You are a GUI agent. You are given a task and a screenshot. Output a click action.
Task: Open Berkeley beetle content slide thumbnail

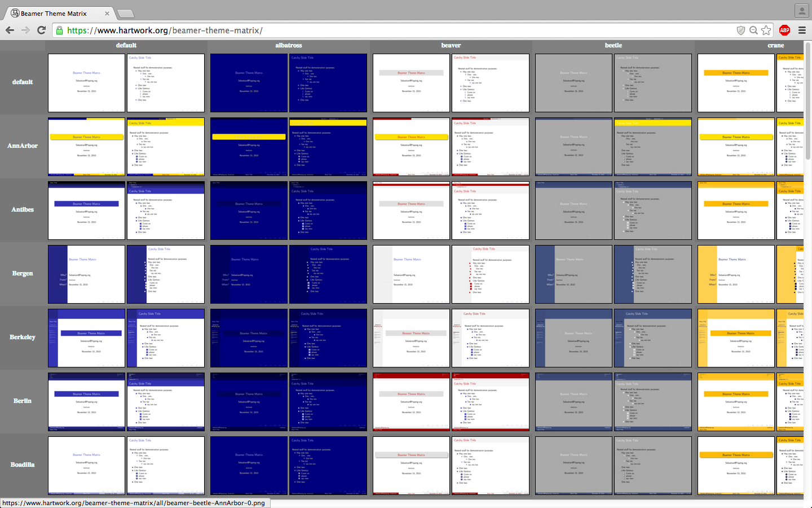coord(653,338)
